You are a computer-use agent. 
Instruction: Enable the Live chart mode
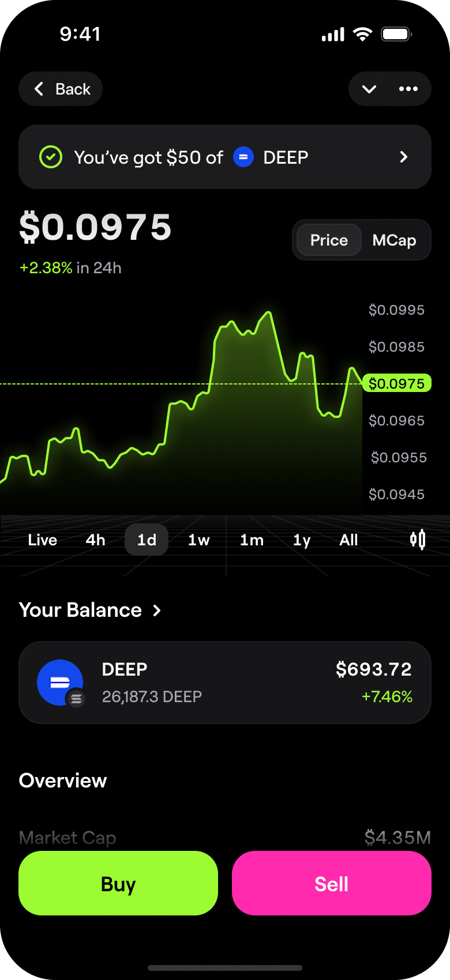click(x=43, y=540)
